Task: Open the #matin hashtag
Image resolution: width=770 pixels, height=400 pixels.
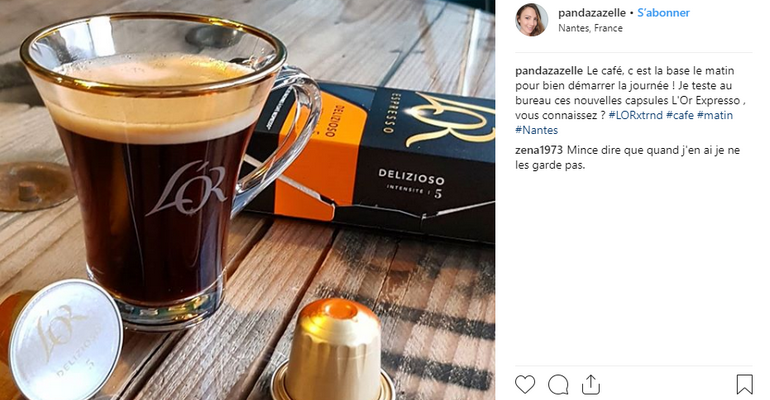Action: point(715,115)
